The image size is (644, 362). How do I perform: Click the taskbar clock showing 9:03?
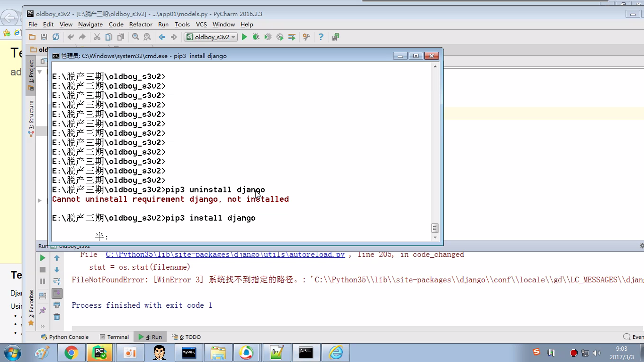621,353
